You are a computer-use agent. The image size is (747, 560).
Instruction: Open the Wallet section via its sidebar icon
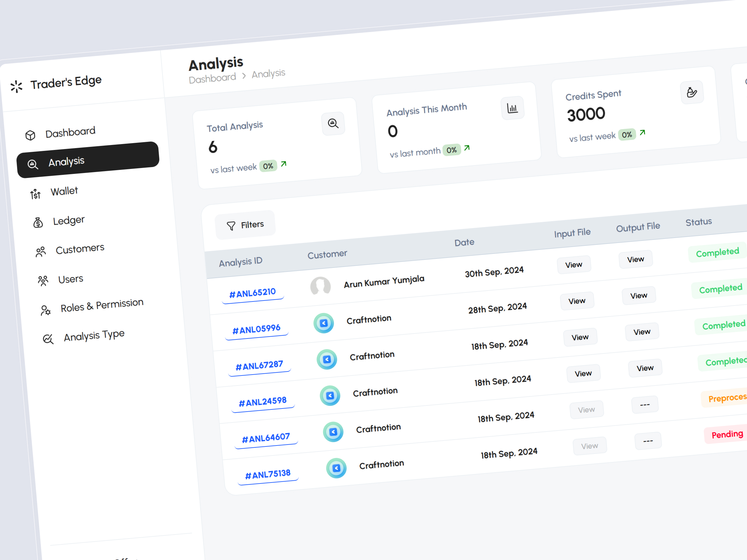(35, 194)
